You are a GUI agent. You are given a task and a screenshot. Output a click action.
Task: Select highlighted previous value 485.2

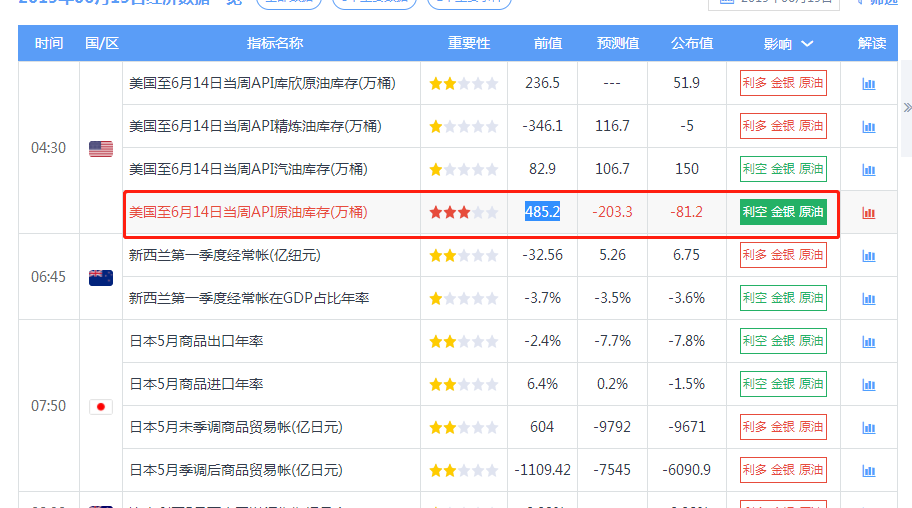542,212
